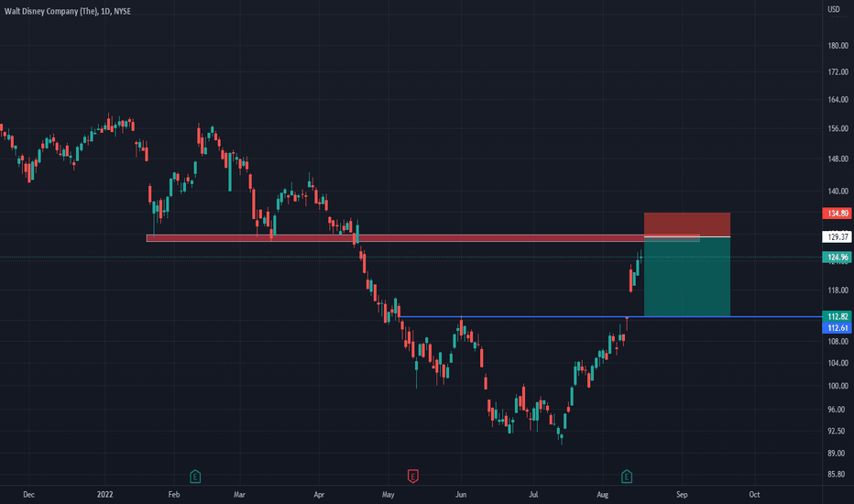854x504 pixels.
Task: Click the Jun label on time axis
Action: tap(461, 495)
